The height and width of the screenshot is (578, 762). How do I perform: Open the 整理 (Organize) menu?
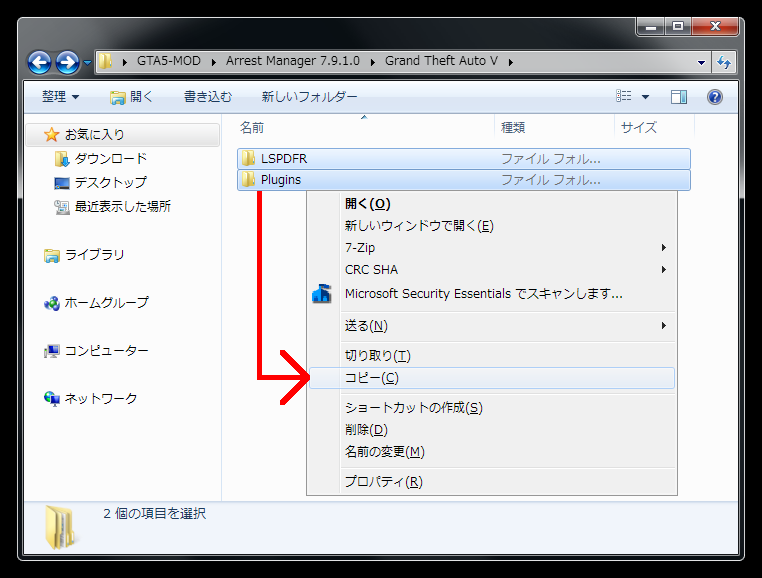pyautogui.click(x=60, y=97)
